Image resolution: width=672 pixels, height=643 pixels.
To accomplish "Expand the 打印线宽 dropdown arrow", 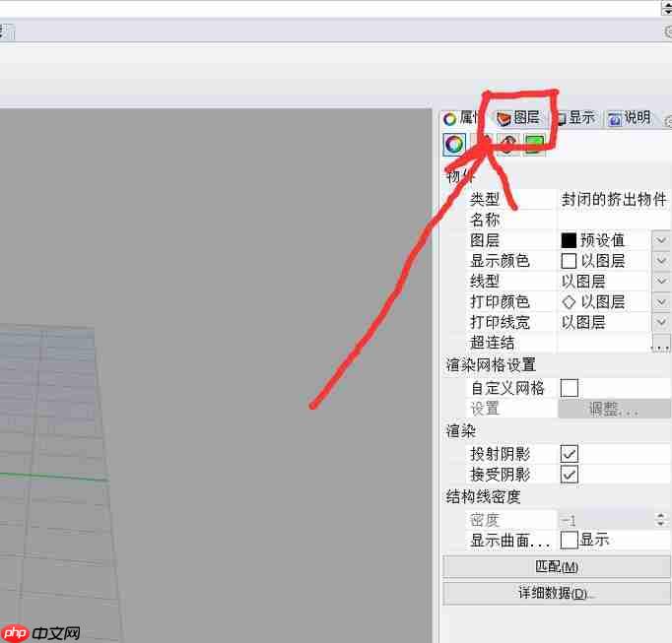I will (x=660, y=322).
